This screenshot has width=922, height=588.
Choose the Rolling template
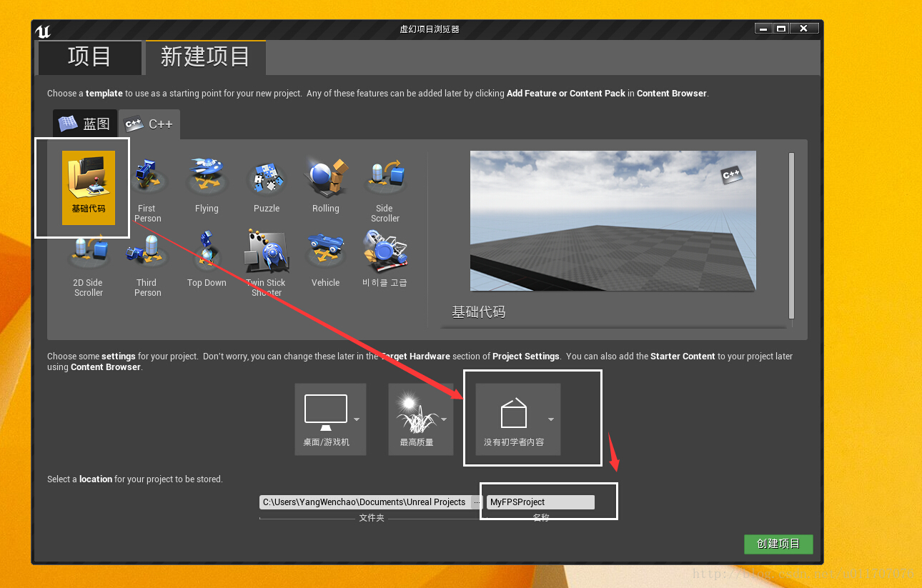(x=326, y=186)
